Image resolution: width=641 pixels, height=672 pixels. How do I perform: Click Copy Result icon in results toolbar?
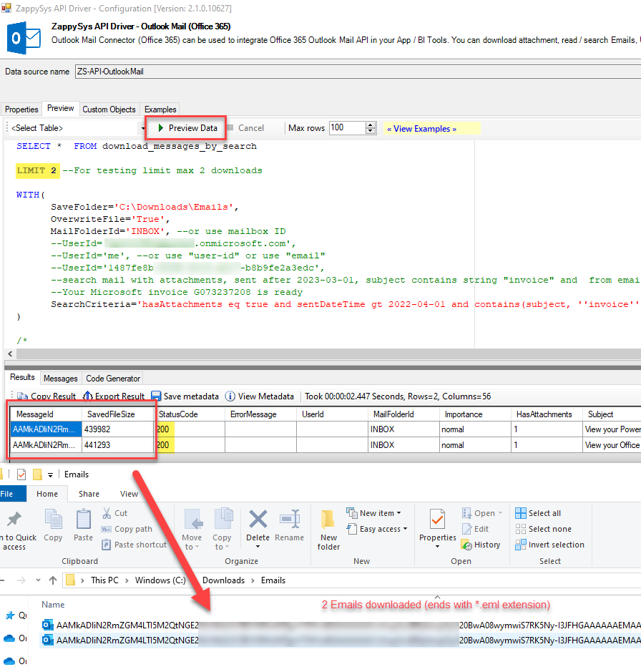(23, 396)
